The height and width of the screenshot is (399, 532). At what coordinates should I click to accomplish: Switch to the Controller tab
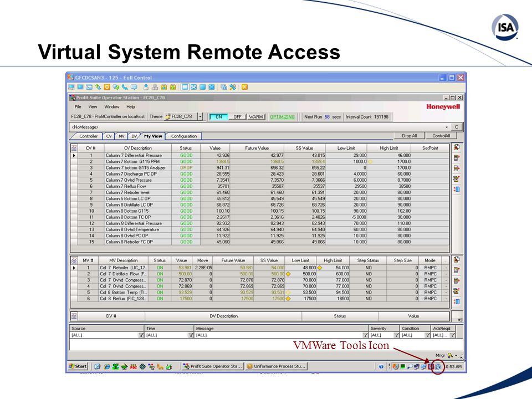click(x=89, y=136)
